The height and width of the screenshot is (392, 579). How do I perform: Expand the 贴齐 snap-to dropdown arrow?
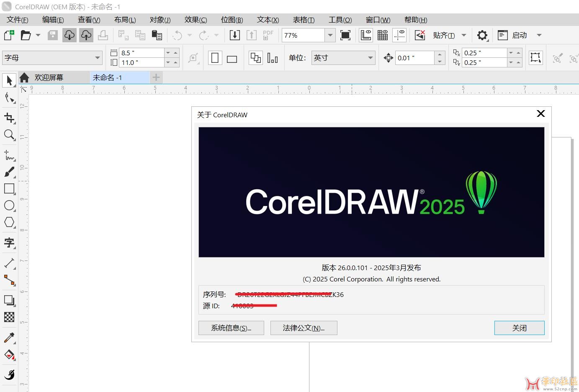(x=464, y=35)
